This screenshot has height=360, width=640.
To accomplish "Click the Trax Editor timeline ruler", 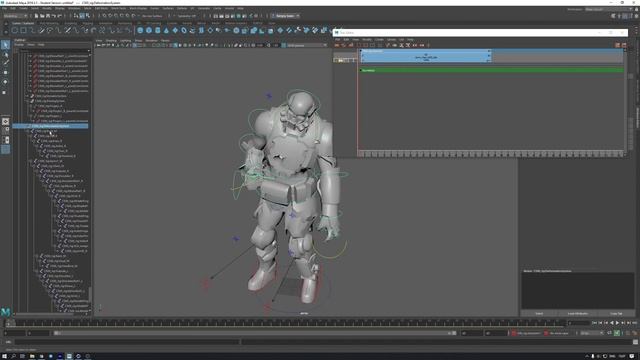I will click(x=491, y=154).
